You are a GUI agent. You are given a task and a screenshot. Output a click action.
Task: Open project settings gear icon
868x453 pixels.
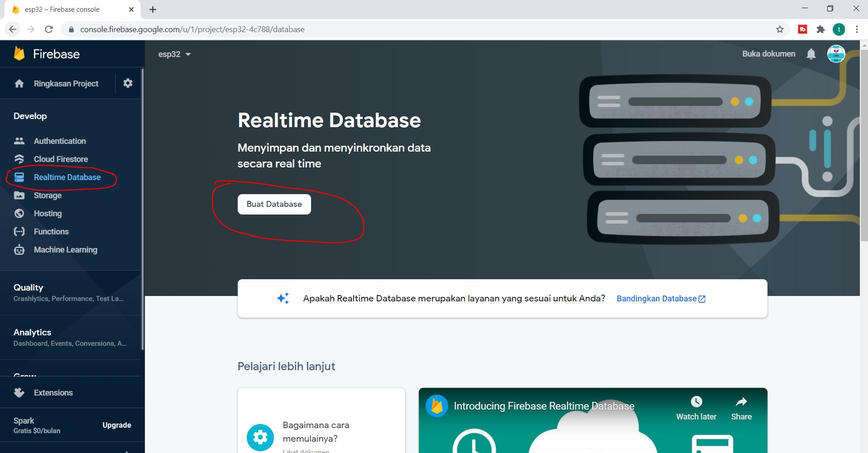[128, 83]
